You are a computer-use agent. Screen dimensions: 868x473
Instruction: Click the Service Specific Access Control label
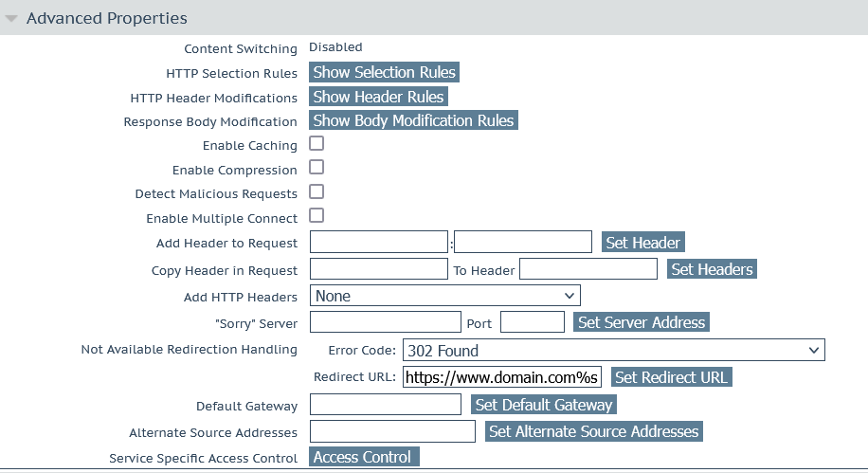pyautogui.click(x=203, y=458)
